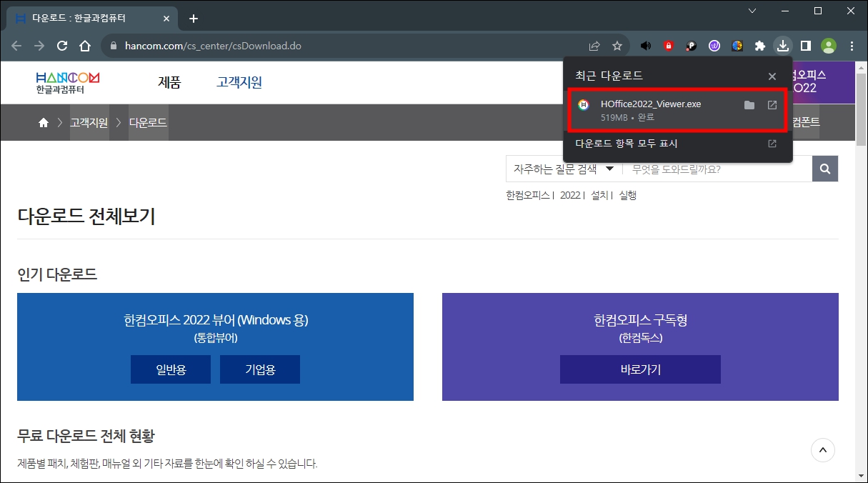Click 바로가기 for 한컴오피스 구독형

coord(640,369)
